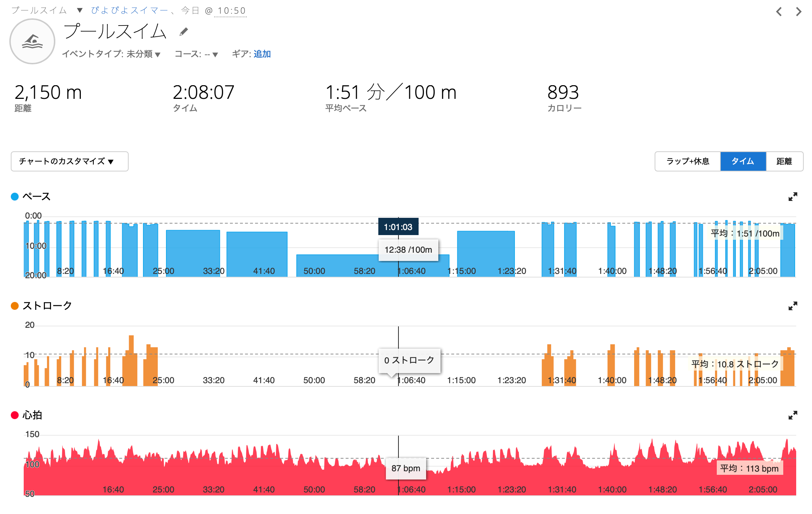This screenshot has width=812, height=514.
Task: Expand the 心拍 chart to fullscreen
Action: [x=793, y=415]
